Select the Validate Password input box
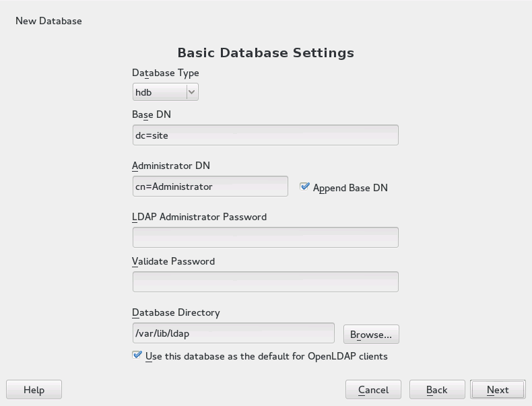 click(265, 281)
